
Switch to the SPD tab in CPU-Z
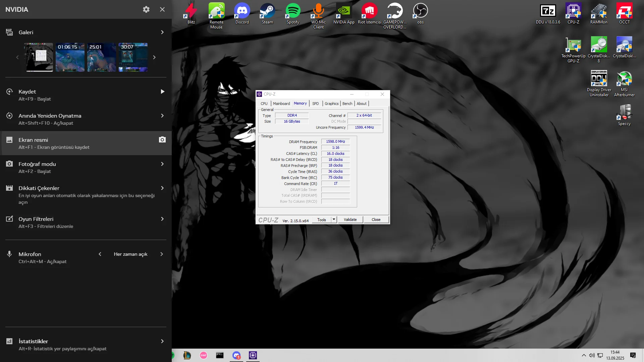click(315, 104)
